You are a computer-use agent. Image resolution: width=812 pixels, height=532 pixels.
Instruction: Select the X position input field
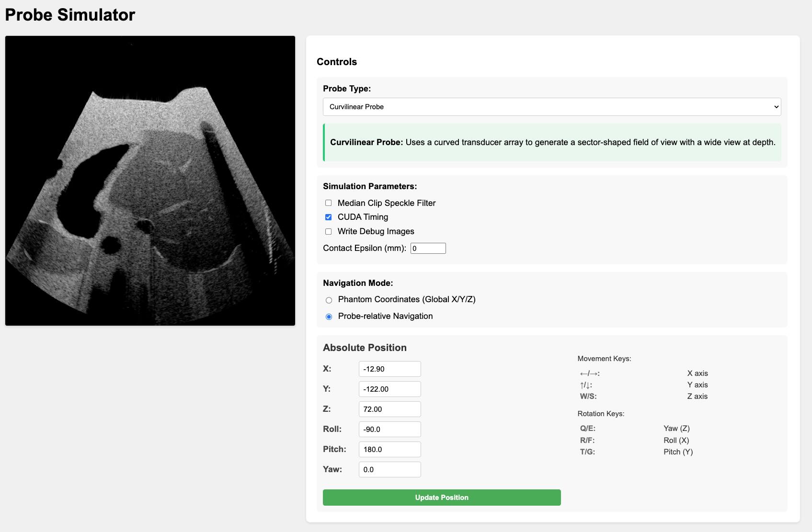coord(389,369)
